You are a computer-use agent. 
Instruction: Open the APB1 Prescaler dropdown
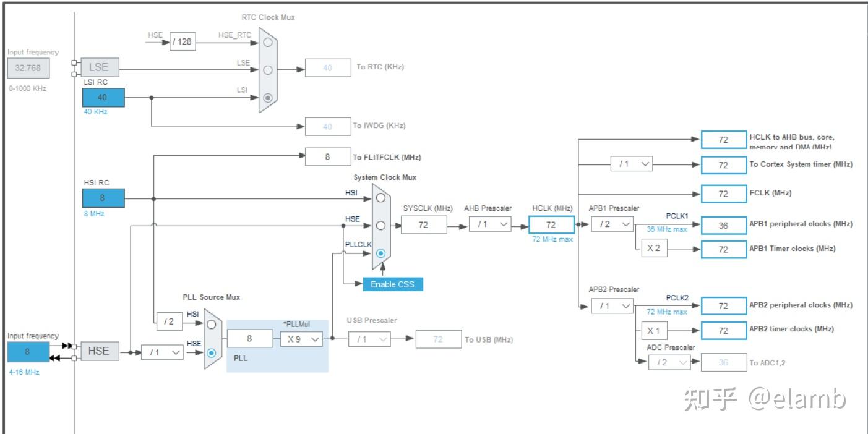612,224
